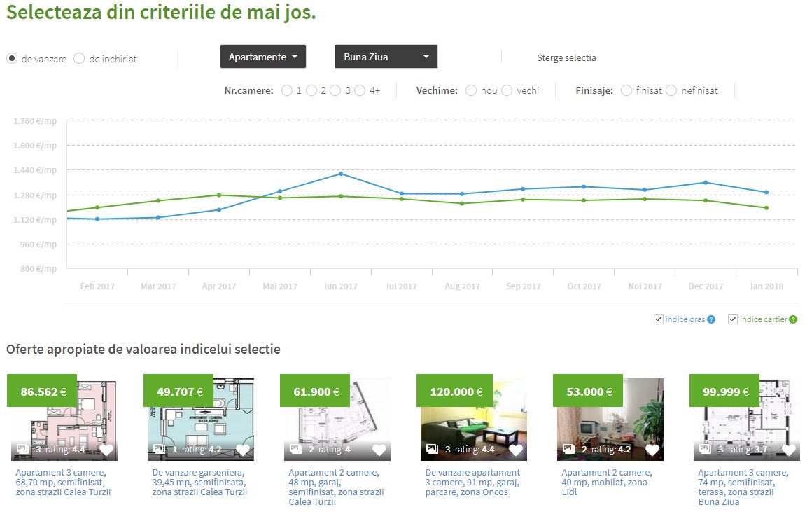This screenshot has width=812, height=512.
Task: Toggle the 'indice cartier' checkbox
Action: pyautogui.click(x=733, y=319)
